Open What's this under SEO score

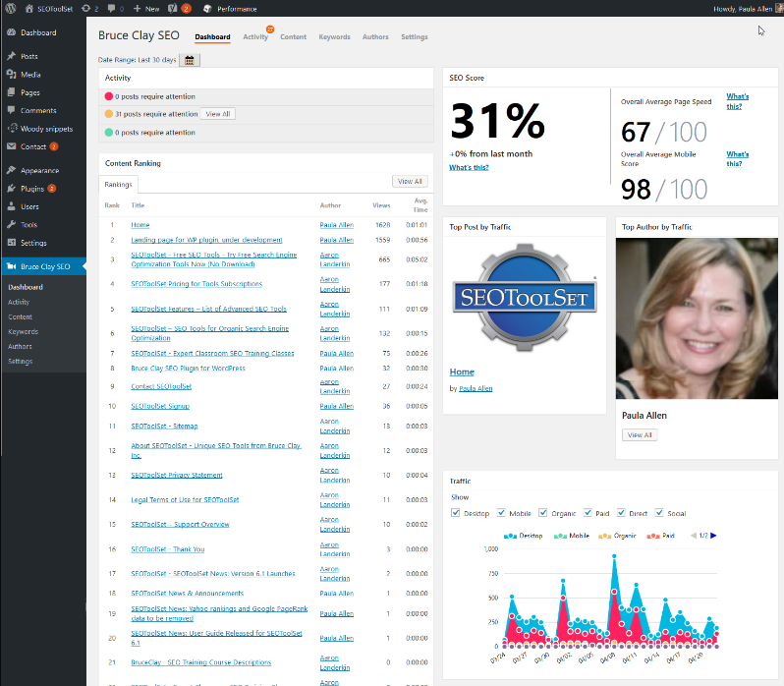pos(469,167)
